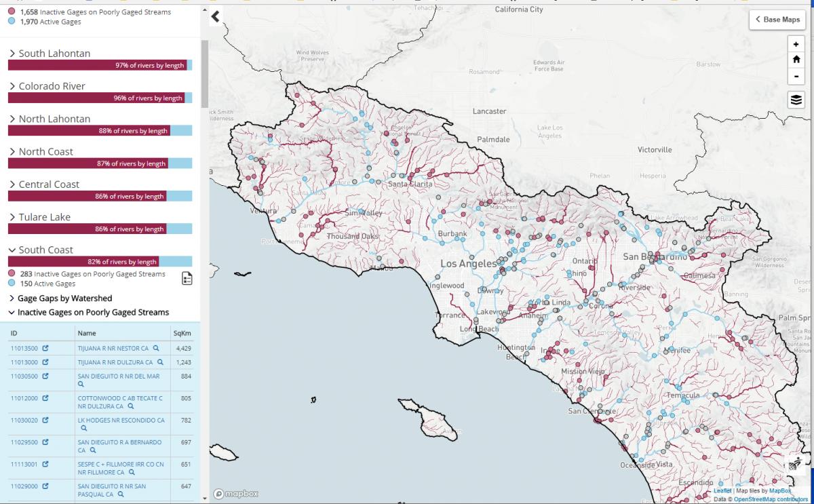Open the globe locator widget icon
This screenshot has width=814, height=504.
click(795, 465)
